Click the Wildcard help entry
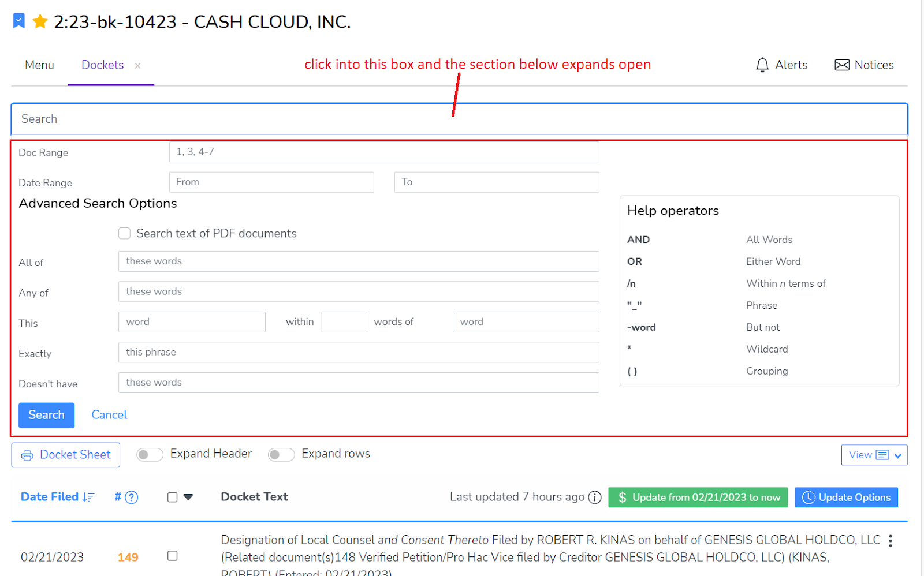 [x=767, y=349]
